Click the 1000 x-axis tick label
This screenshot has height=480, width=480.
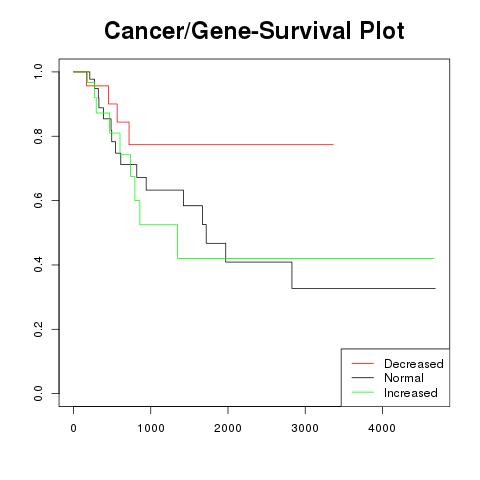(x=151, y=428)
